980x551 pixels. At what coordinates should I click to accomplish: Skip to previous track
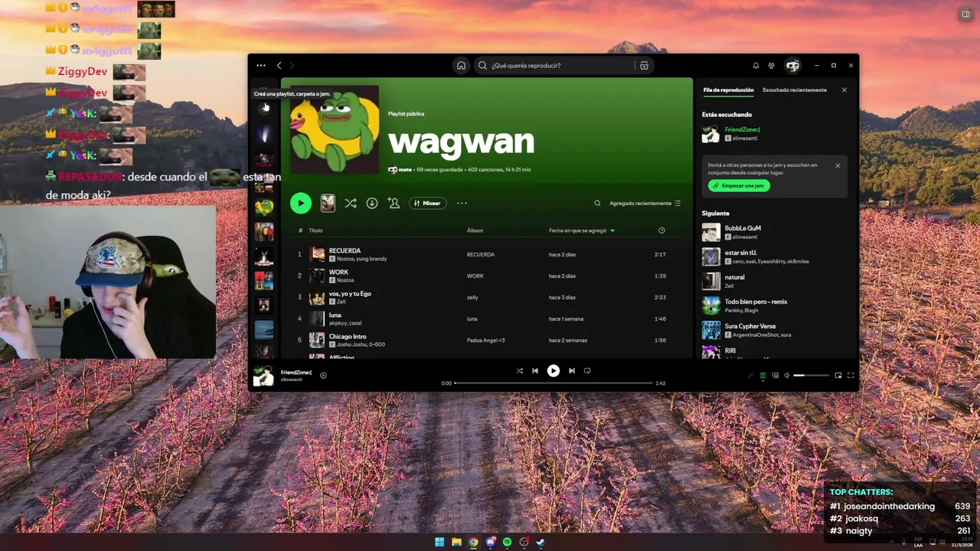pyautogui.click(x=534, y=371)
